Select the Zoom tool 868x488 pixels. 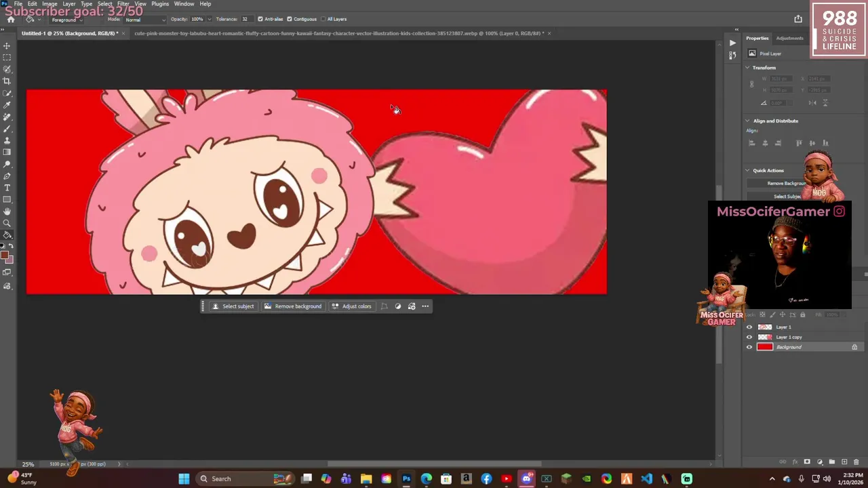coord(7,223)
